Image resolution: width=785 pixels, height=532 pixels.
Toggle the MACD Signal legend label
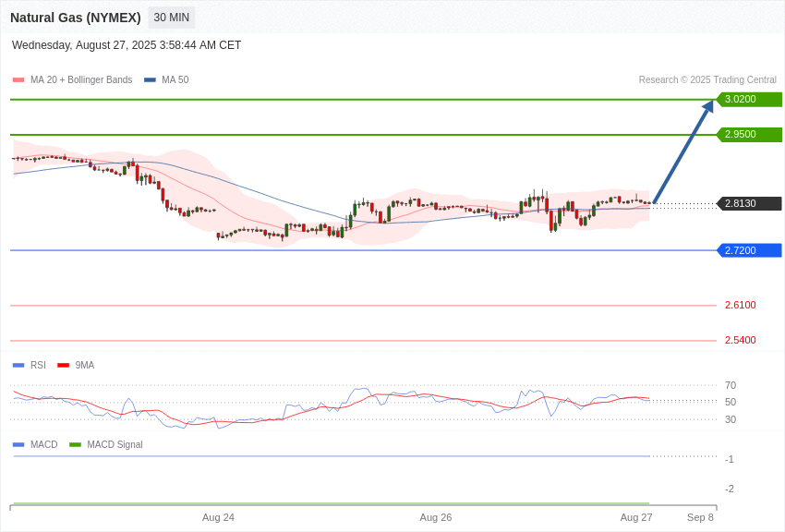point(115,444)
